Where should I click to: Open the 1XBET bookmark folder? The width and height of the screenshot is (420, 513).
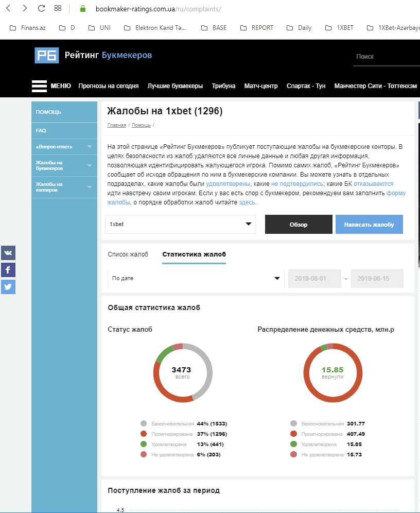point(339,28)
